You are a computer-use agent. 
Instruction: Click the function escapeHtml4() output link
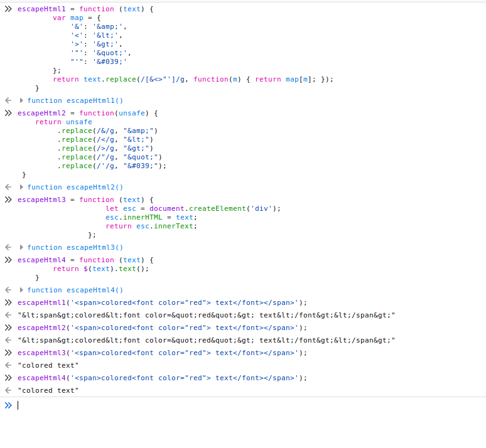tap(75, 291)
